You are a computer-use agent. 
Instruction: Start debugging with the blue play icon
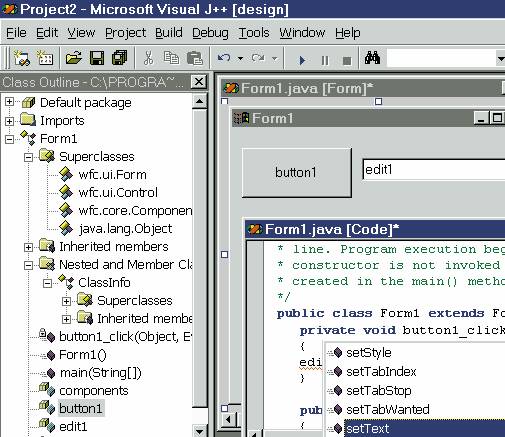[302, 60]
